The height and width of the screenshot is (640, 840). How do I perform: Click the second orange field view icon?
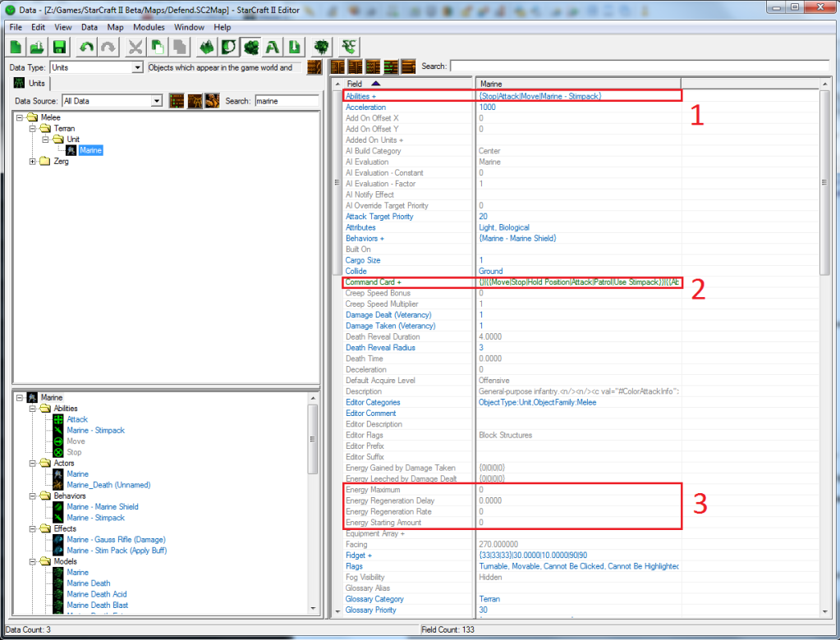(356, 67)
